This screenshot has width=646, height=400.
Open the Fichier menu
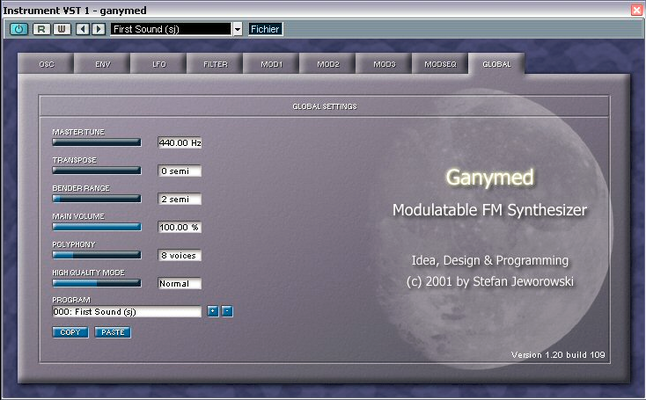coord(265,29)
